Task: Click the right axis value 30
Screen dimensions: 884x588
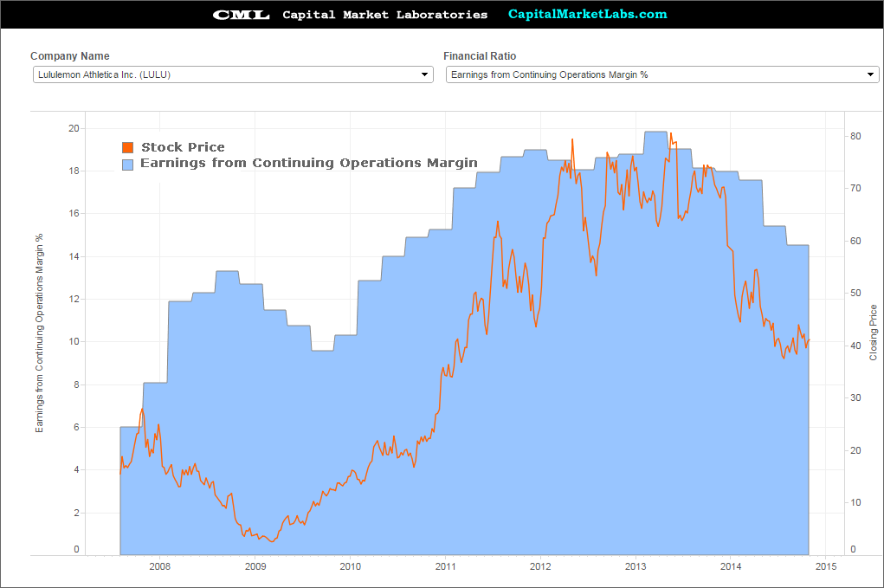Action: pos(855,398)
